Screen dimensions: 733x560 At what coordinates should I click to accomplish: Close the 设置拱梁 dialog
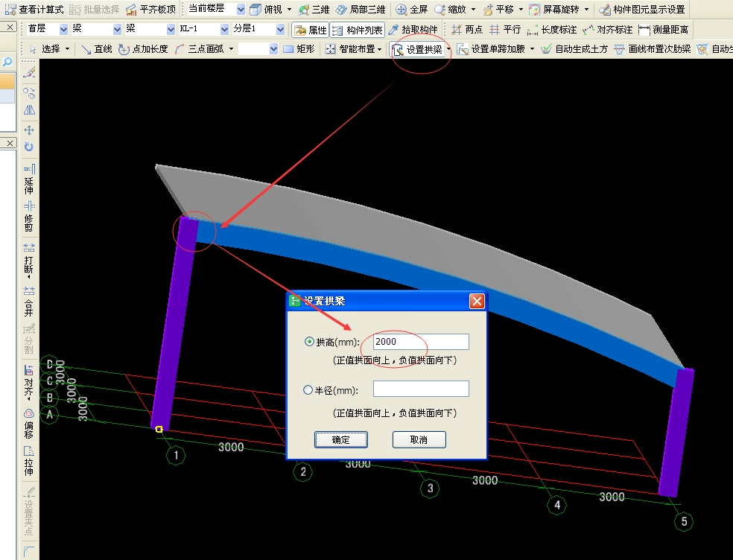[477, 301]
